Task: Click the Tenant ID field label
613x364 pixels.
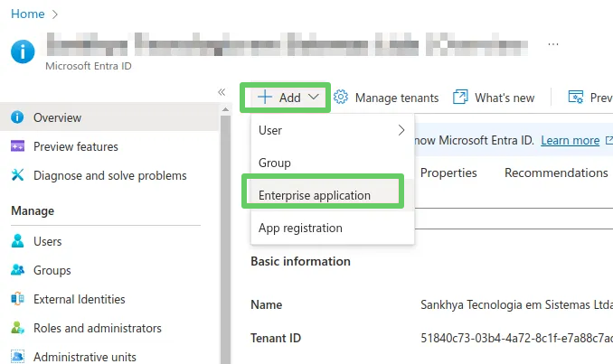Action: click(276, 338)
